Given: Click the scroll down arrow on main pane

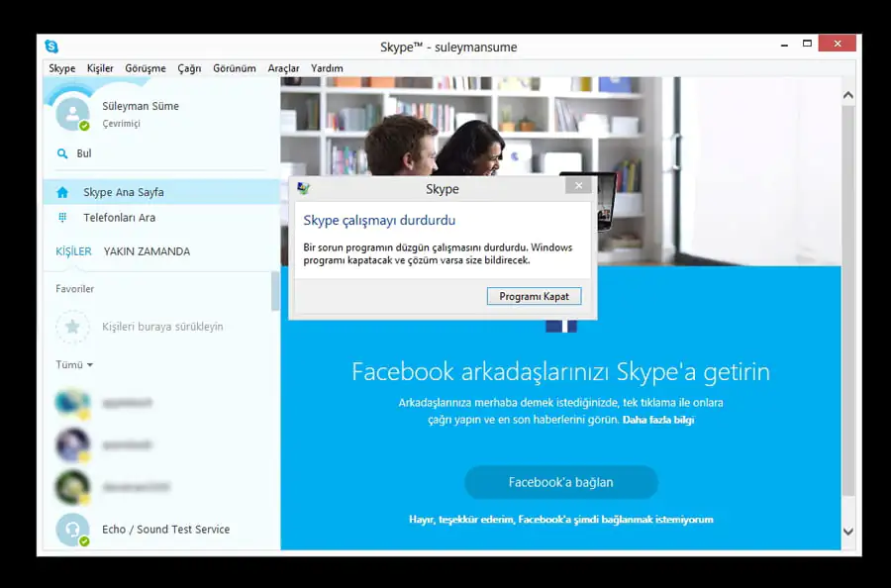Looking at the screenshot, I should click(x=848, y=532).
